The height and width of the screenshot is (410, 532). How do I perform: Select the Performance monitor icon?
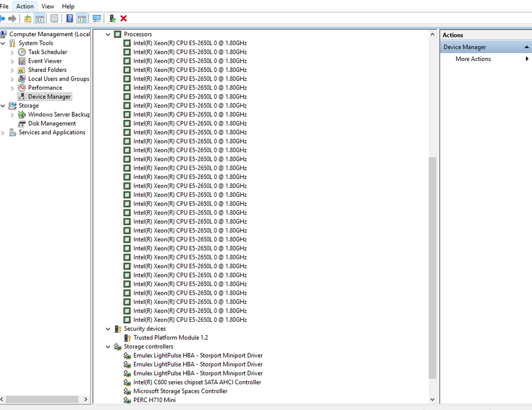point(22,88)
